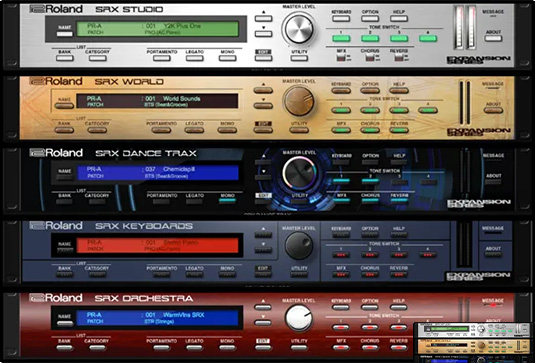Open the BANK list on SRX Studio
Screen dimensions: 535x363
pos(64,58)
